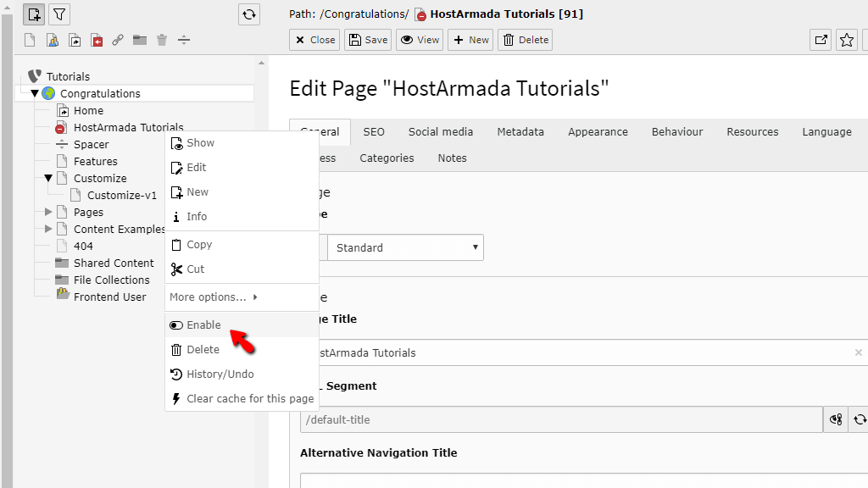Click the Home shortcut page icon
Viewport: 868px width, 488px height.
coord(63,111)
